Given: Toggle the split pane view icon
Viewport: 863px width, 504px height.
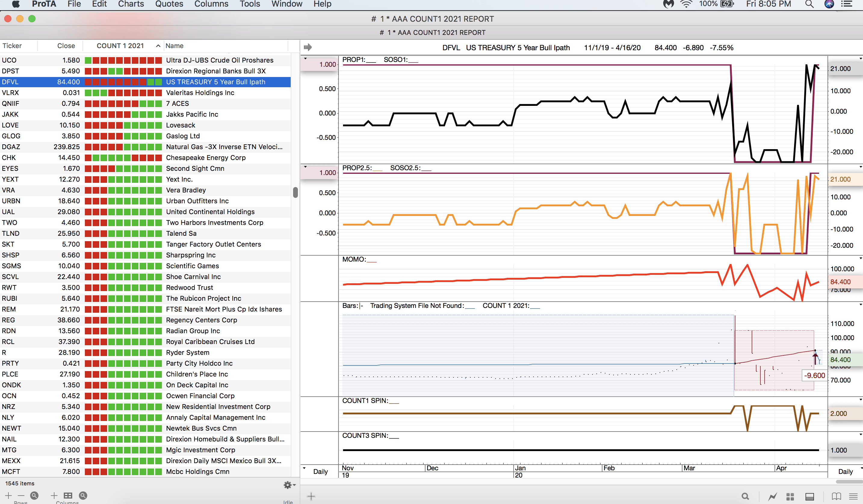Looking at the screenshot, I should coord(809,496).
